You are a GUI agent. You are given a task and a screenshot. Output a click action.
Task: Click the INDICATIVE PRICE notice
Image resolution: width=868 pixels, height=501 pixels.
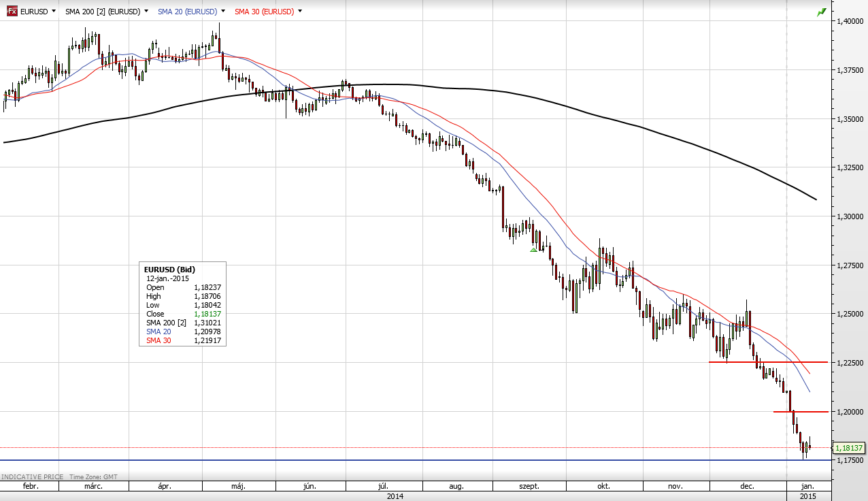click(x=31, y=477)
